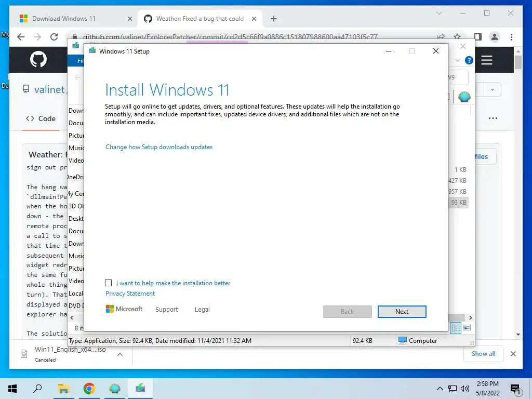Select the Code tab on GitHub
The height and width of the screenshot is (399, 532).
pos(41,118)
